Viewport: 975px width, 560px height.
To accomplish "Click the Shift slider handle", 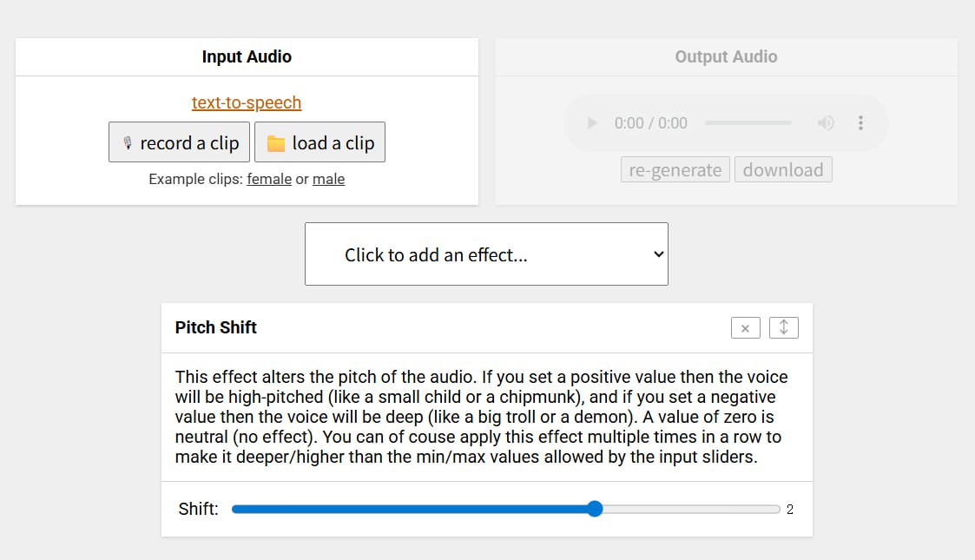I will [x=595, y=509].
